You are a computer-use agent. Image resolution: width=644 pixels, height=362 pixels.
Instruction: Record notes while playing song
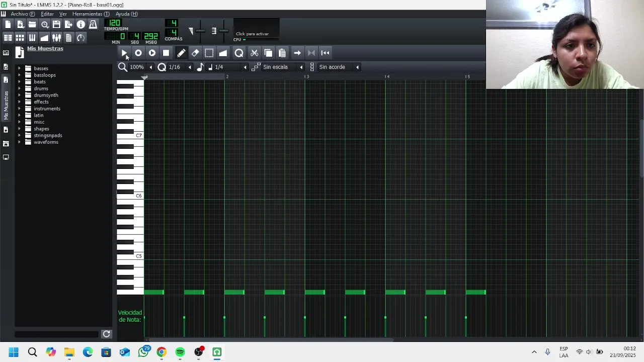coord(152,53)
